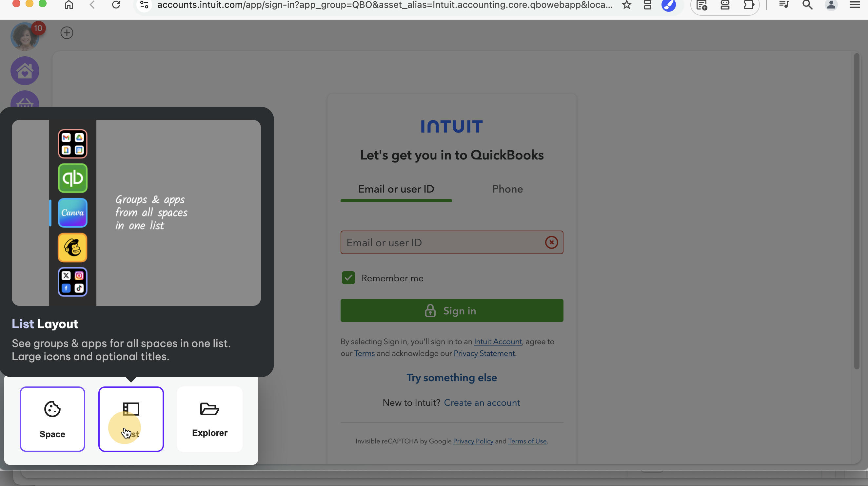Click the Google apps group icon in preview

coord(72,144)
